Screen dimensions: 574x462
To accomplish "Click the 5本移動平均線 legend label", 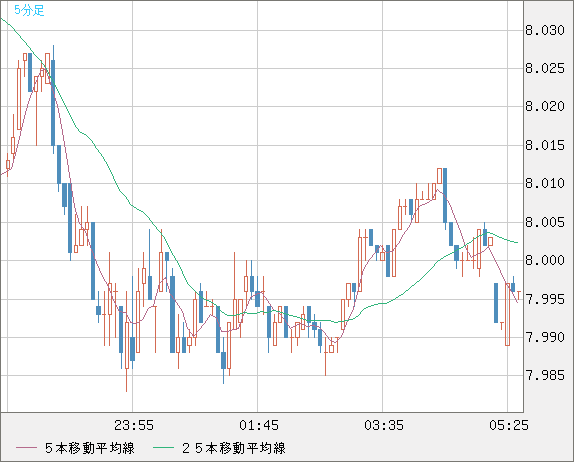I will pos(90,448).
